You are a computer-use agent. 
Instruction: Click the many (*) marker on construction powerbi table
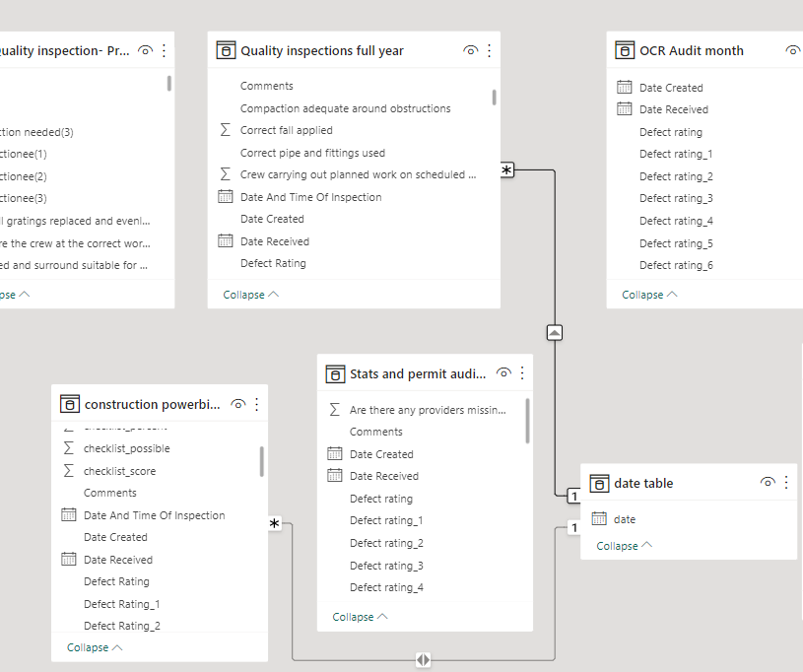(x=275, y=524)
